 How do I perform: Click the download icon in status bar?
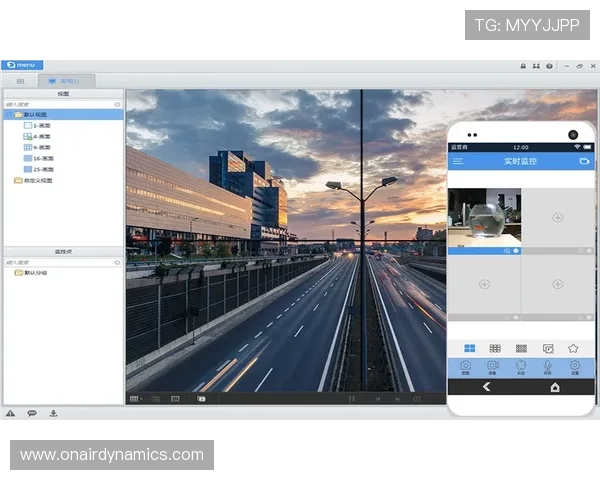click(x=53, y=413)
